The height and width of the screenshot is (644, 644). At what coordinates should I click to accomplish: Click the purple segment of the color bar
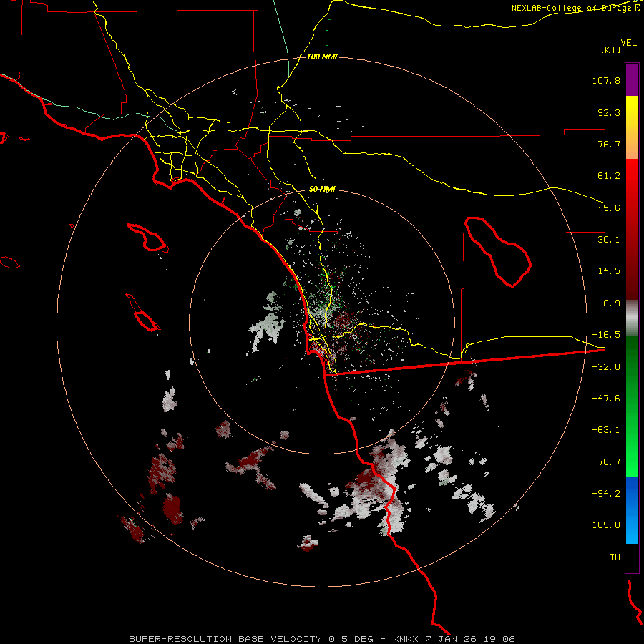632,79
